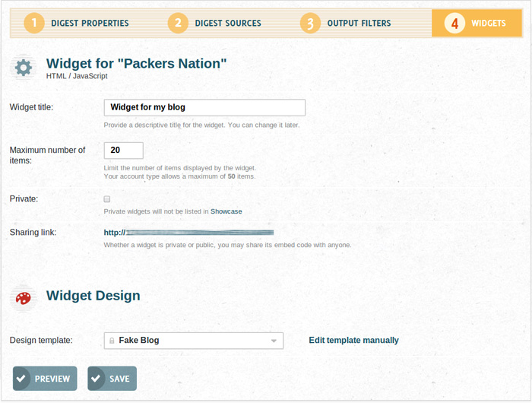
Task: Open the Showcase link
Action: 226,211
